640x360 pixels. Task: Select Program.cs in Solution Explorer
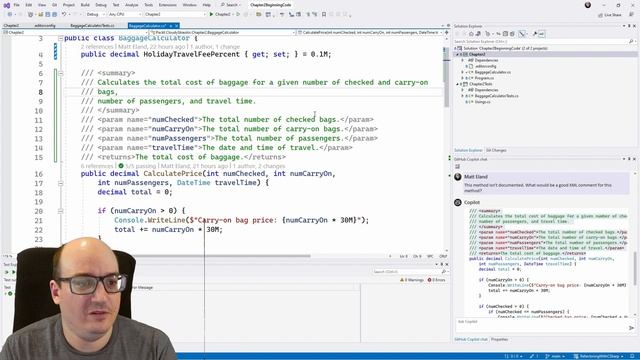pyautogui.click(x=484, y=78)
